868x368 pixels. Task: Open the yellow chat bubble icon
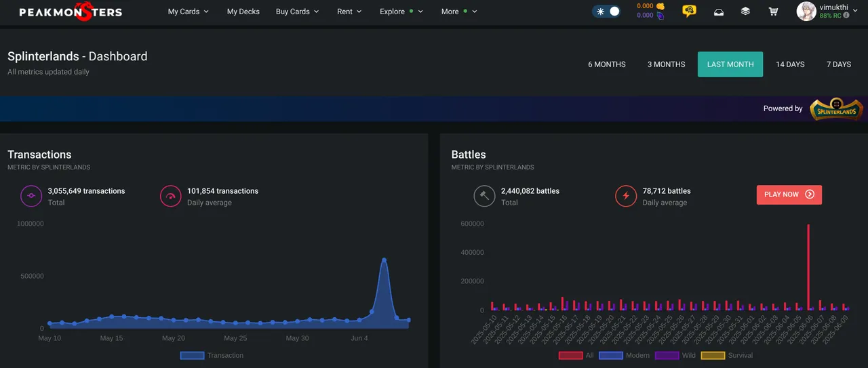[x=689, y=12]
